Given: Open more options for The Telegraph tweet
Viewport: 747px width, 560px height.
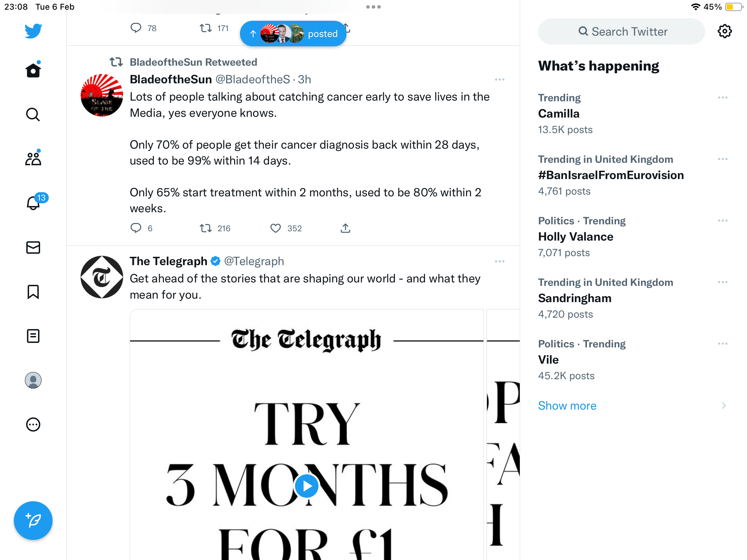Looking at the screenshot, I should click(x=500, y=261).
